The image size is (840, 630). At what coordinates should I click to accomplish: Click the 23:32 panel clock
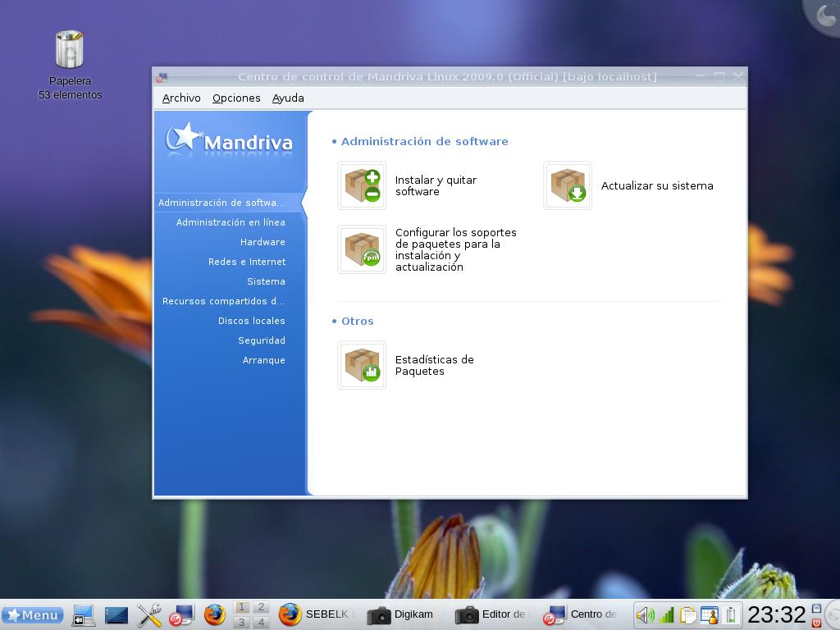click(776, 614)
